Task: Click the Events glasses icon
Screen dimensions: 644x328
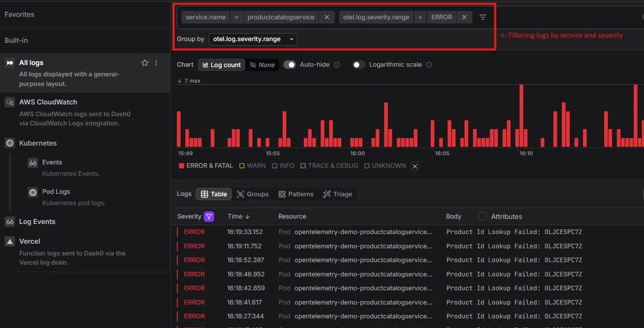Action: click(x=33, y=163)
